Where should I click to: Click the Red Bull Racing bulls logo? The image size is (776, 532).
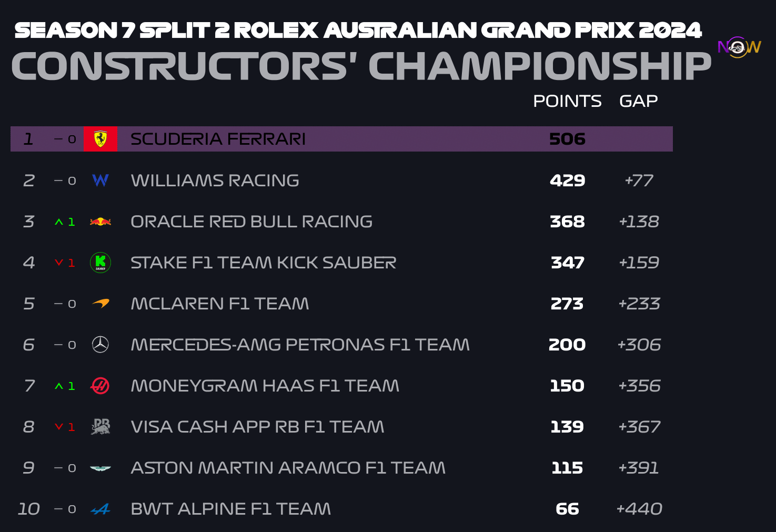(x=100, y=222)
